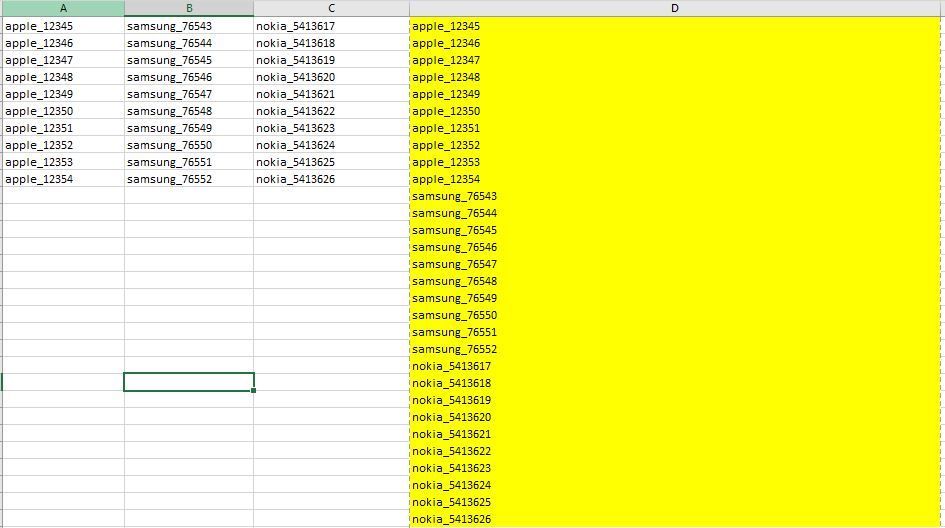The height and width of the screenshot is (528, 945).
Task: Select column A header
Action: 63,8
